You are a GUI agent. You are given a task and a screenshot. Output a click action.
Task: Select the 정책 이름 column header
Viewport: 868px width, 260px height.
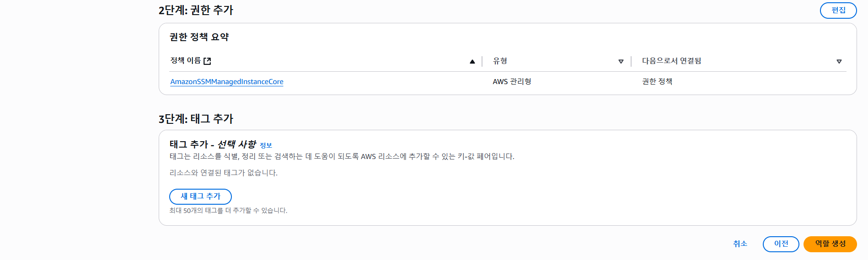pyautogui.click(x=185, y=61)
